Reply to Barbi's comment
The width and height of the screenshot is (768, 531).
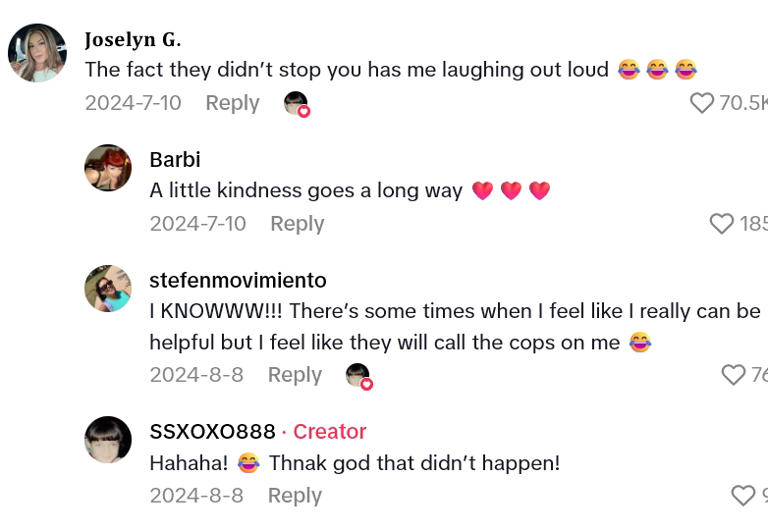[x=297, y=224]
